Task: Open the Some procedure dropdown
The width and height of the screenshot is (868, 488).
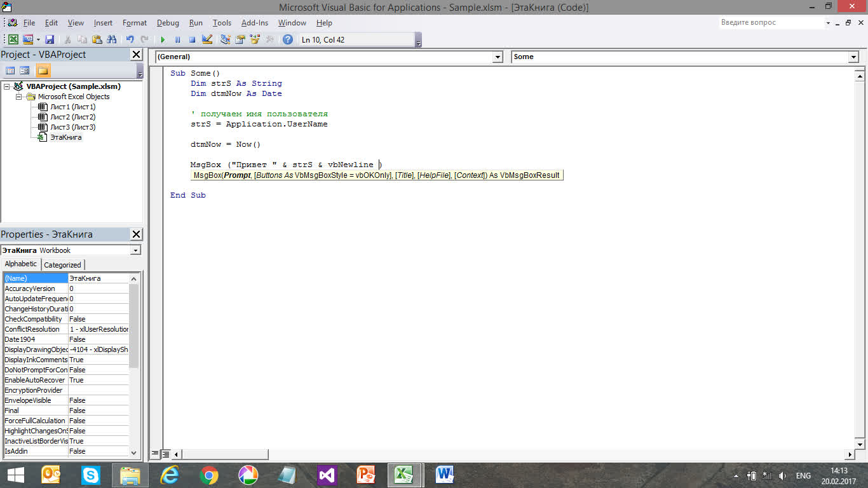Action: [853, 57]
